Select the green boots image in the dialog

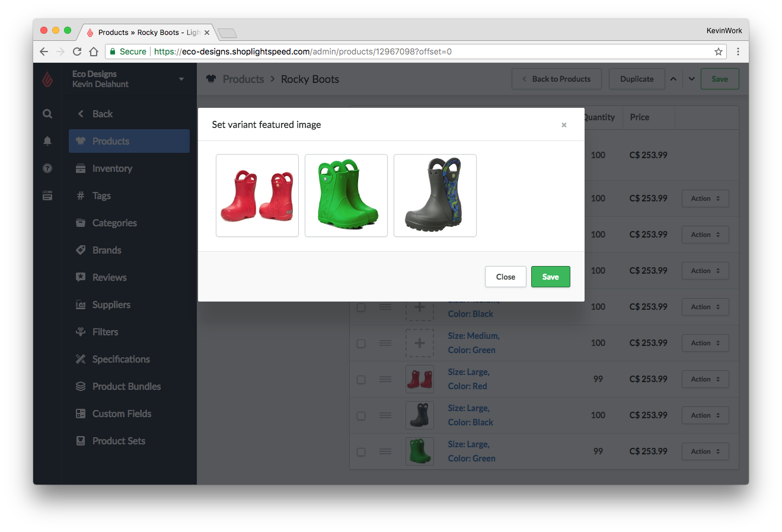coord(346,196)
